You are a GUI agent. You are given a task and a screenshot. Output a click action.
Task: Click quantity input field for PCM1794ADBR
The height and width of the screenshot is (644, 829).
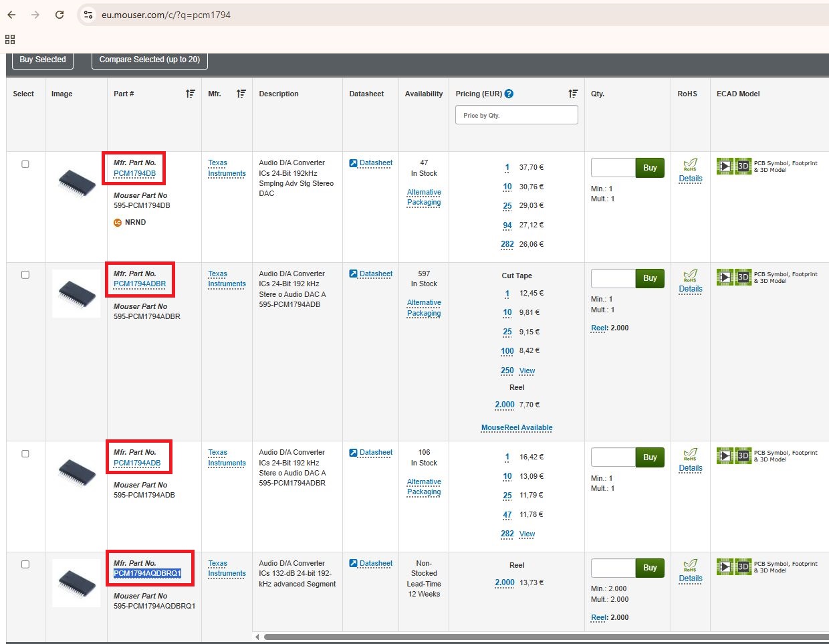[x=613, y=278]
